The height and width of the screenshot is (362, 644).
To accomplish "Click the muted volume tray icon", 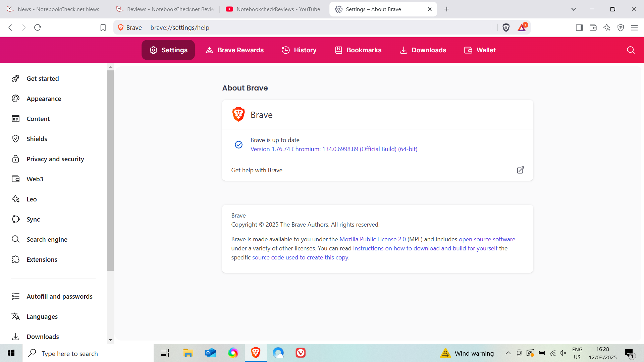I will [x=563, y=353].
